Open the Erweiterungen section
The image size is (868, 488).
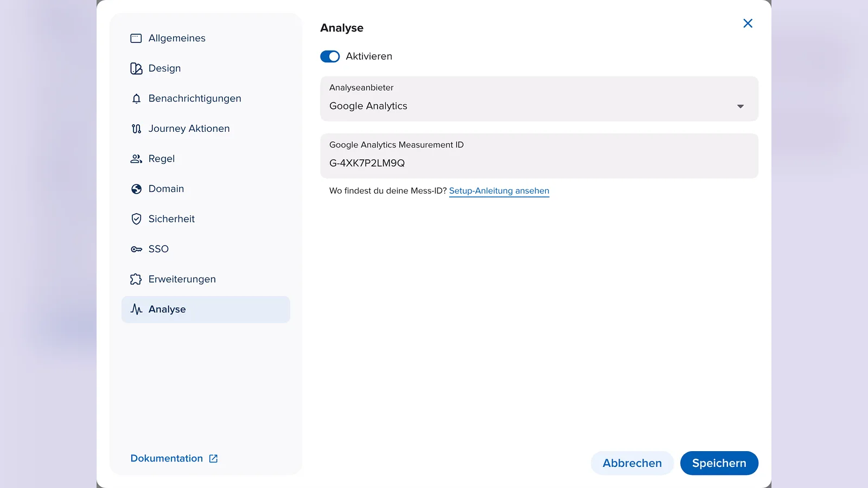206,279
